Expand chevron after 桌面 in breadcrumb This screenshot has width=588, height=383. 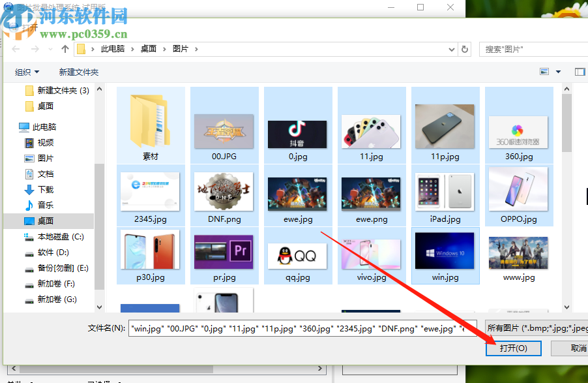pos(164,49)
